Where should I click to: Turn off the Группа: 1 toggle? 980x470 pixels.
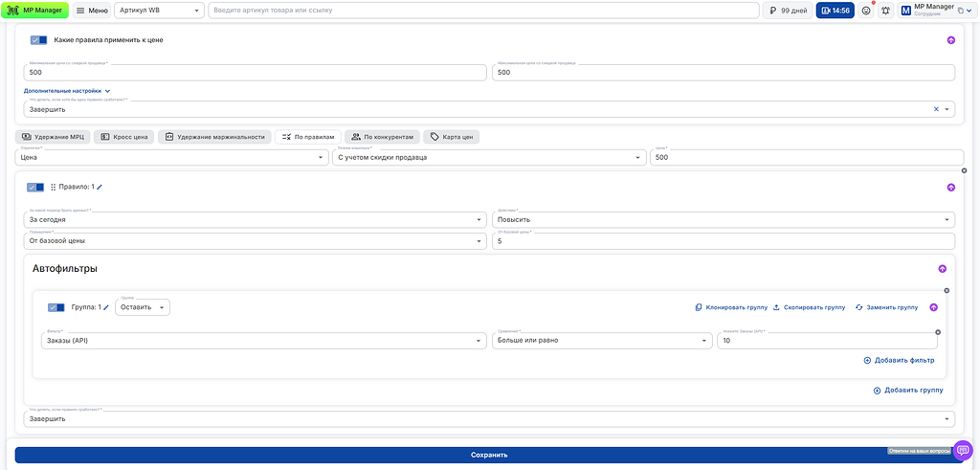pos(56,307)
